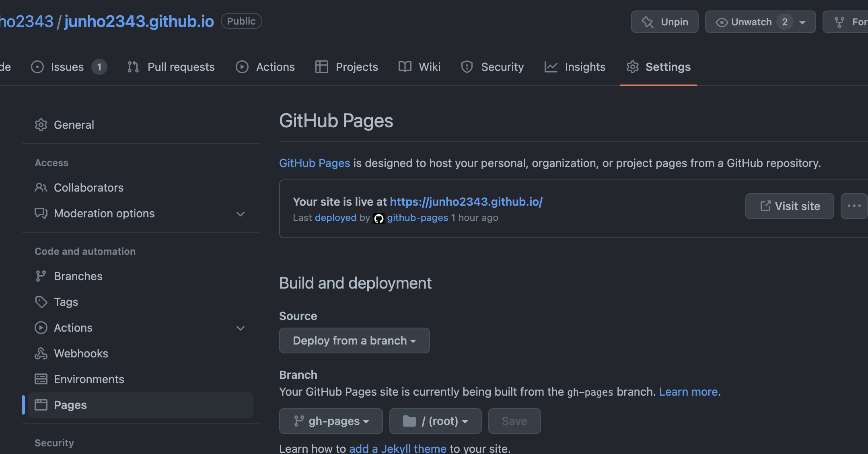This screenshot has width=868, height=454.
Task: Open the gh-pages branch selector
Action: (x=331, y=421)
